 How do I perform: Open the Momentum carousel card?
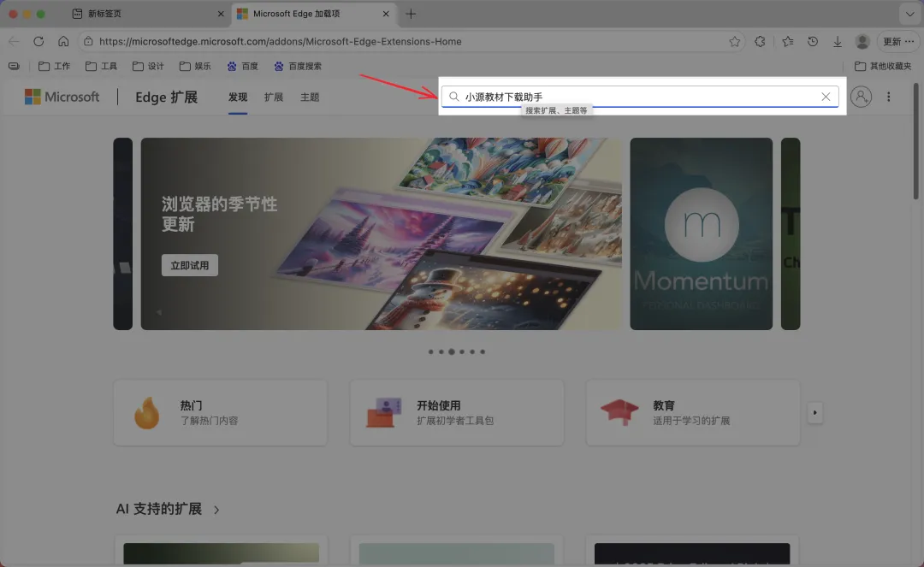[x=702, y=233]
